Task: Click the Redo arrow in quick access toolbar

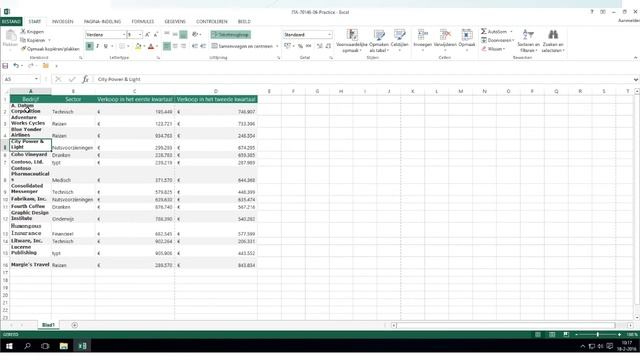Action: coord(31,66)
